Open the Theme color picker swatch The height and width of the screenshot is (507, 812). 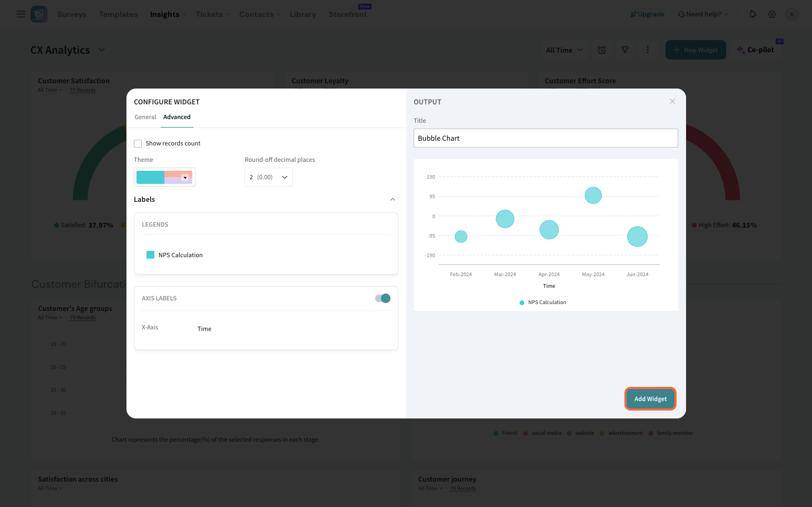tap(164, 177)
